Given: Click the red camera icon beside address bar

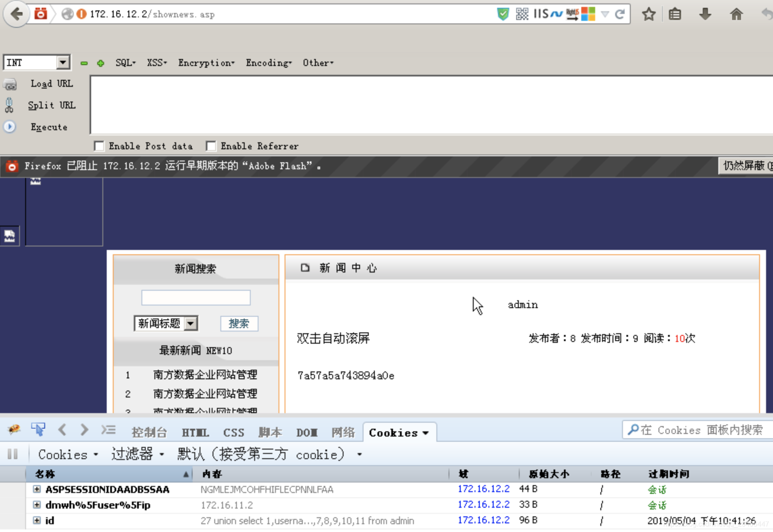Looking at the screenshot, I should [x=40, y=14].
